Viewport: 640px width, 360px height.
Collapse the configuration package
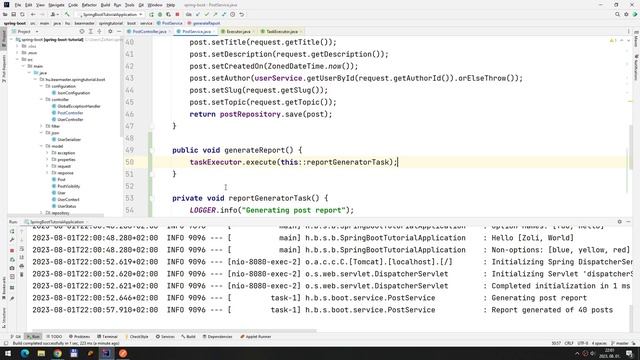pyautogui.click(x=41, y=86)
